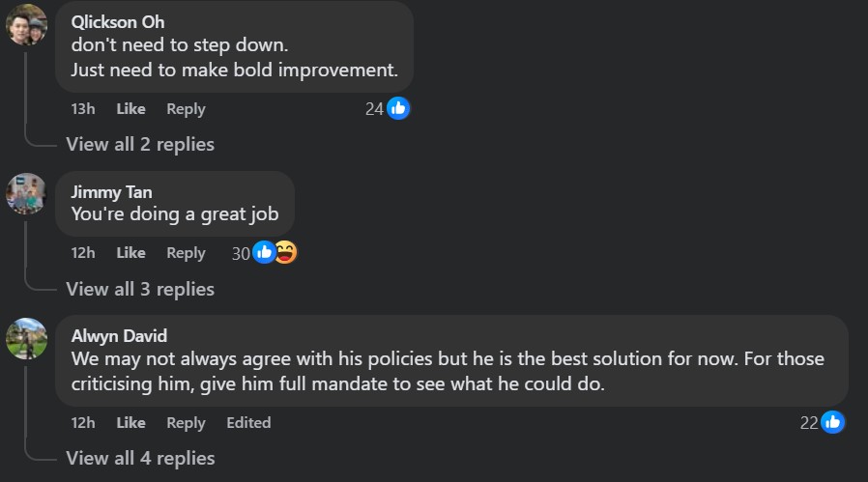868x482 pixels.
Task: Like Qlickson Oh's comment
Action: pyautogui.click(x=130, y=109)
